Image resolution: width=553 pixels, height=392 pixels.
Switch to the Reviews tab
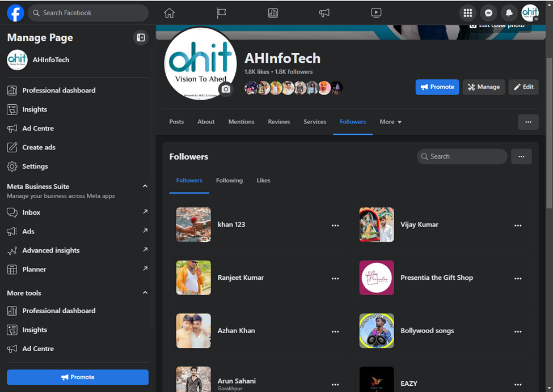click(279, 122)
